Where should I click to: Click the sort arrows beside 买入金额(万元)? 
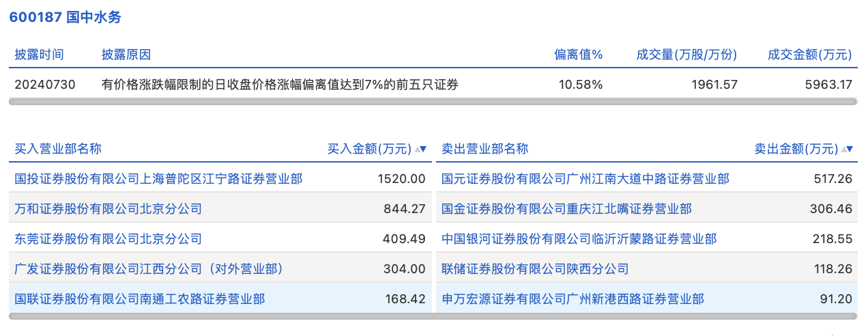(421, 149)
